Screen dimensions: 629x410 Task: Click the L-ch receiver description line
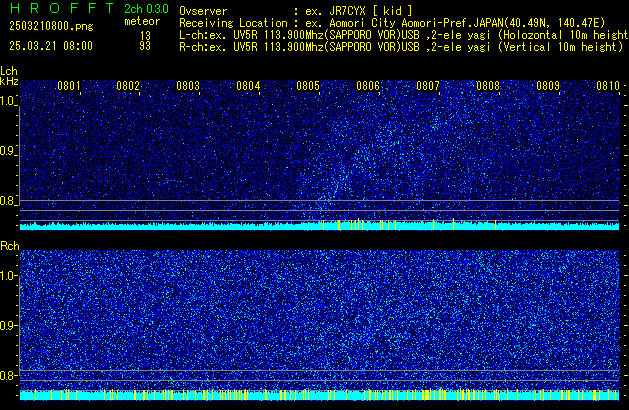pyautogui.click(x=404, y=35)
